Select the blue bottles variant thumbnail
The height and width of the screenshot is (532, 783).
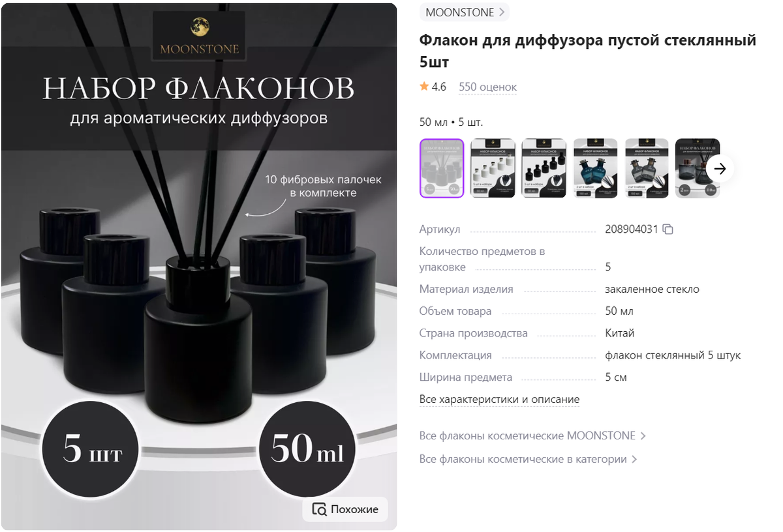pos(596,168)
